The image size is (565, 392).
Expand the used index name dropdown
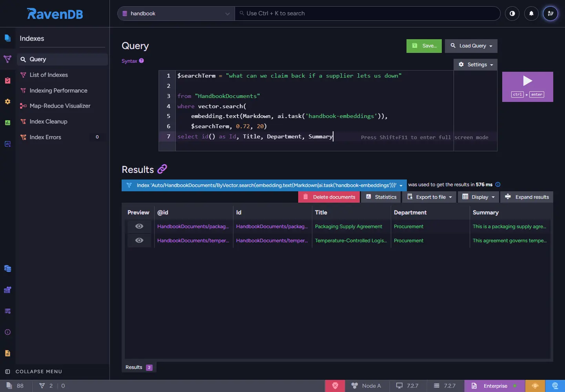[401, 185]
